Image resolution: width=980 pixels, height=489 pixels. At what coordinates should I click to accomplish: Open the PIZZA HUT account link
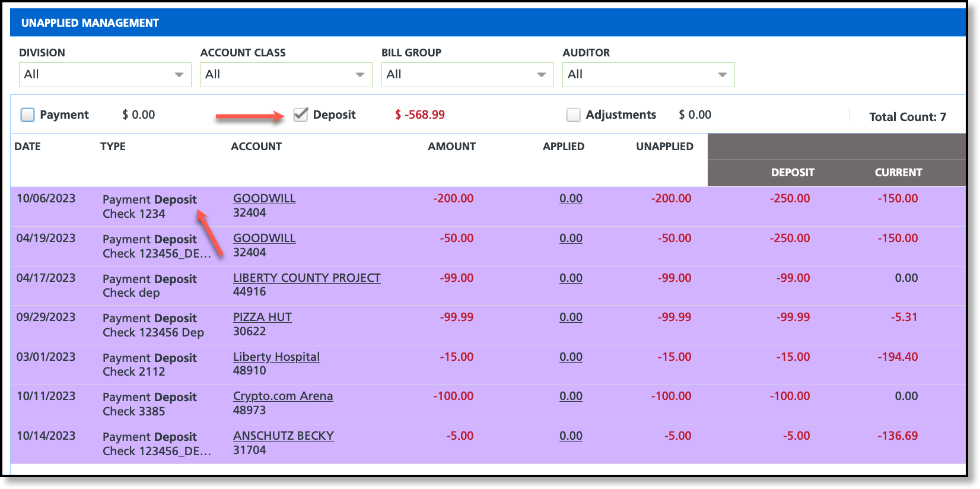262,317
